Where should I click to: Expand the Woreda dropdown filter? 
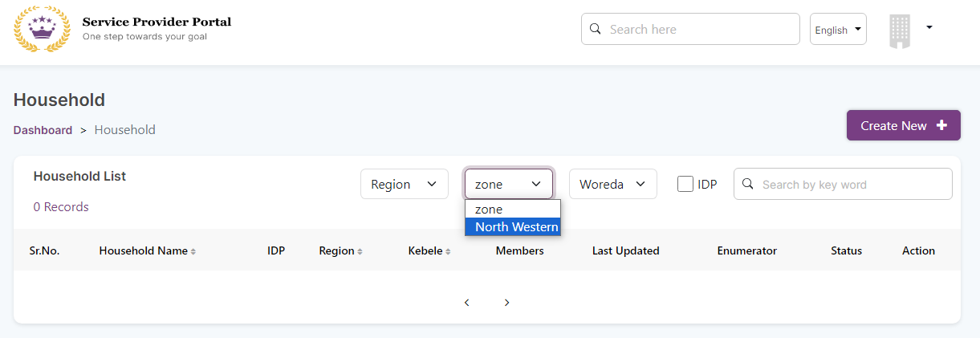612,184
